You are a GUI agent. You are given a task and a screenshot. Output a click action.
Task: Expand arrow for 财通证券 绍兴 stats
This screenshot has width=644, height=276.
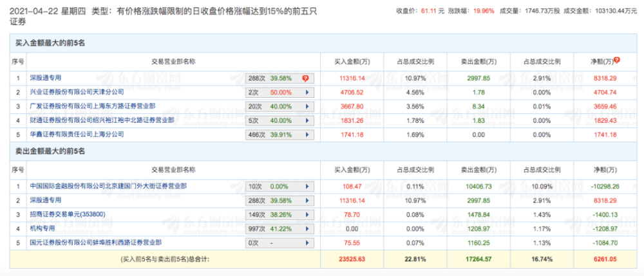pyautogui.click(x=307, y=120)
